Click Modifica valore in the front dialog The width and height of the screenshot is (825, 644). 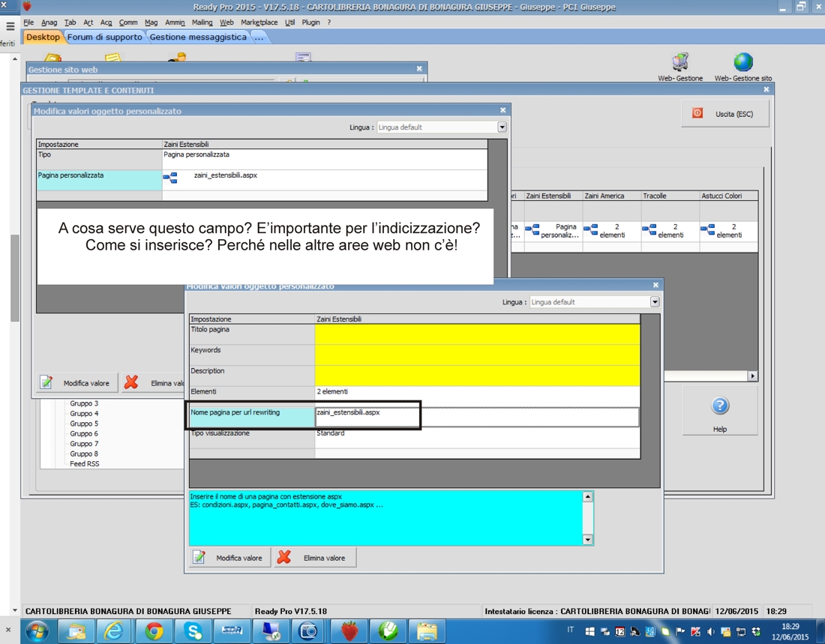pos(230,558)
